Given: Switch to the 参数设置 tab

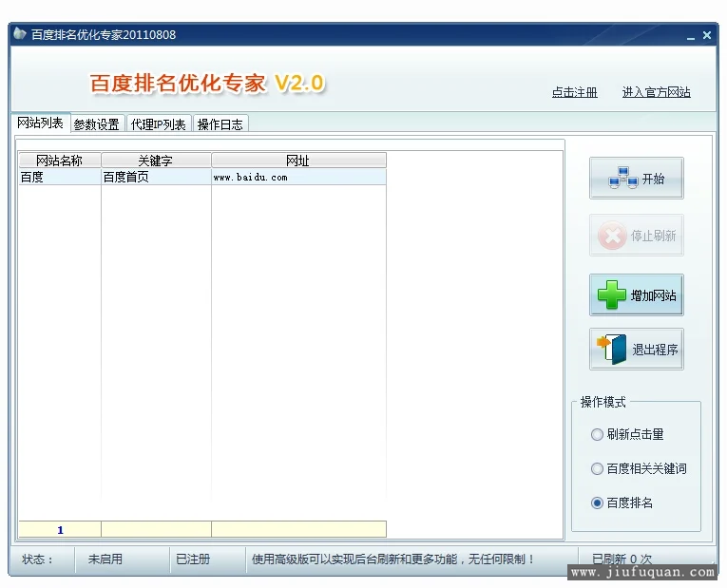Looking at the screenshot, I should 97,124.
